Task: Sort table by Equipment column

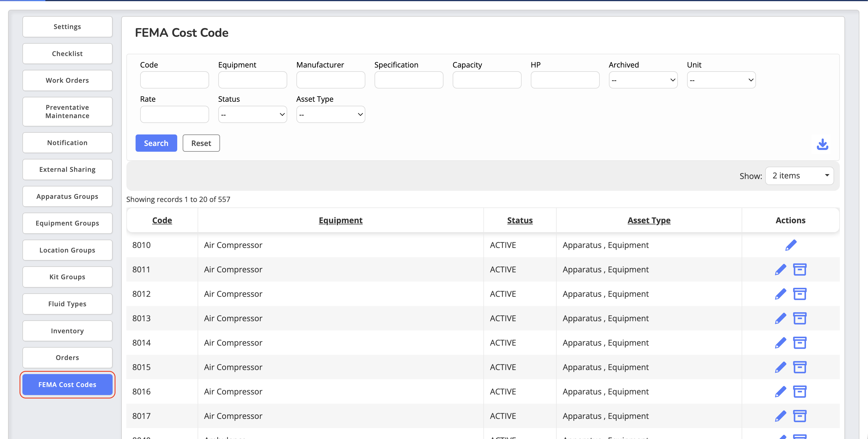Action: [341, 221]
